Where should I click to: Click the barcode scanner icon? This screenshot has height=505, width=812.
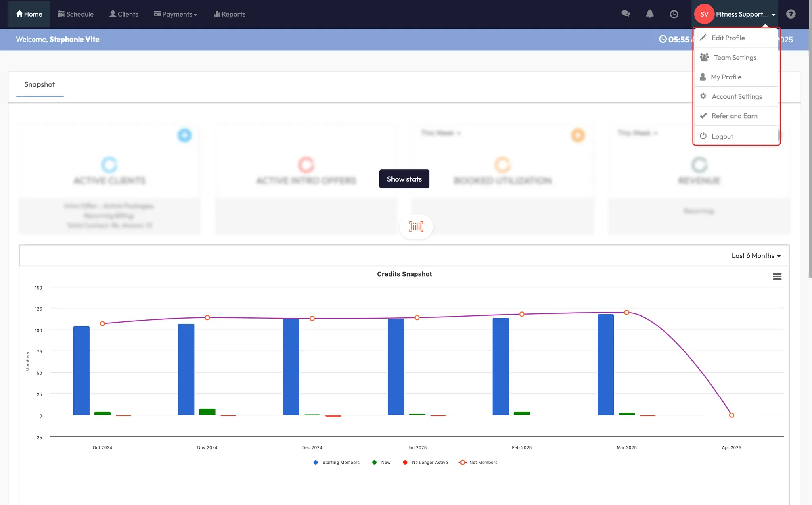click(416, 227)
